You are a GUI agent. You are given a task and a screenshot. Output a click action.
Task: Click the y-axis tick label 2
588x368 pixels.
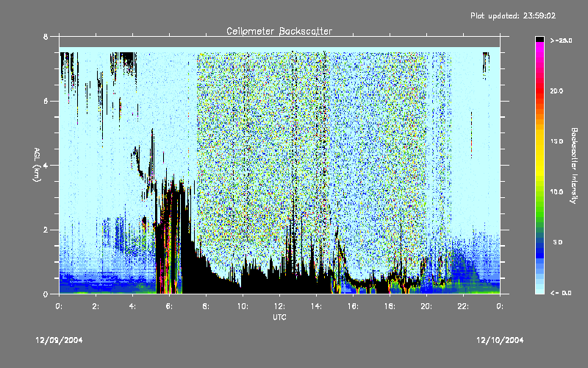46,230
